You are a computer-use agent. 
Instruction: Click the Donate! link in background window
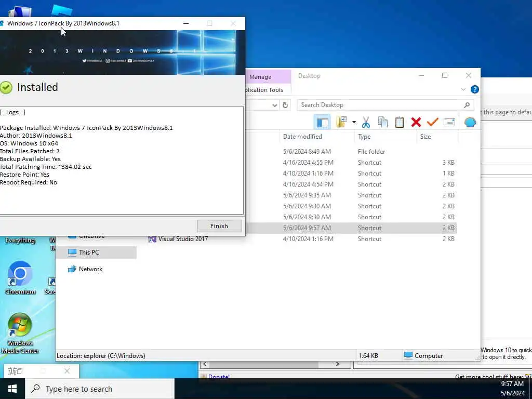(219, 377)
